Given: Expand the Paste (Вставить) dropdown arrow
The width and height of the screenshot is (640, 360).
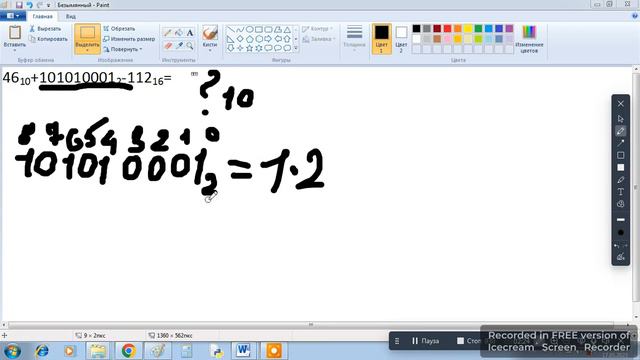Looking at the screenshot, I should [x=15, y=50].
